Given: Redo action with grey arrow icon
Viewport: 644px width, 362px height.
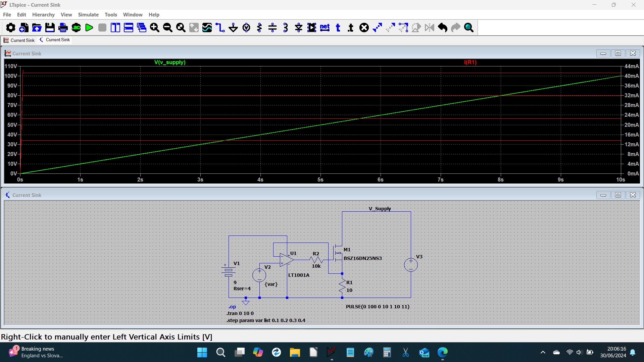Looking at the screenshot, I should coord(456,28).
